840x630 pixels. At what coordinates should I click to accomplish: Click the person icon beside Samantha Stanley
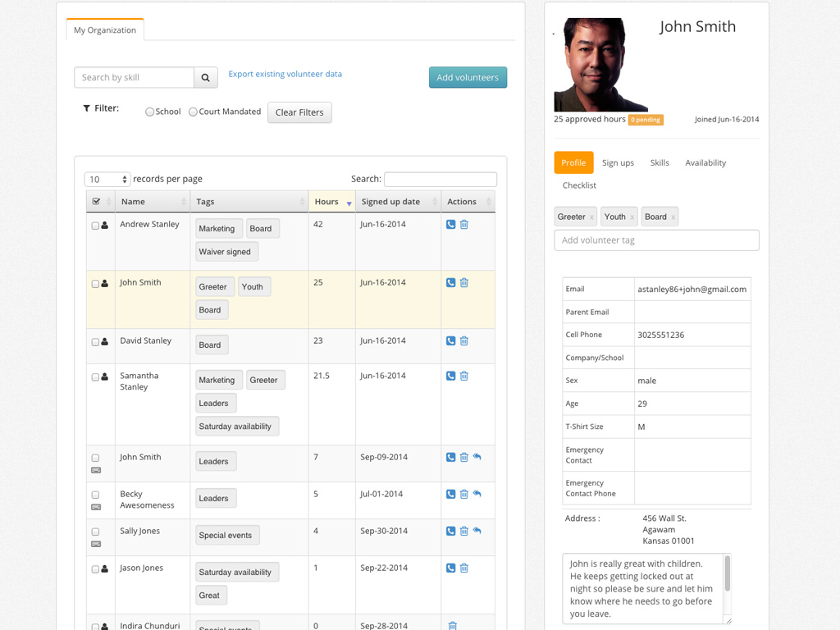coord(105,377)
